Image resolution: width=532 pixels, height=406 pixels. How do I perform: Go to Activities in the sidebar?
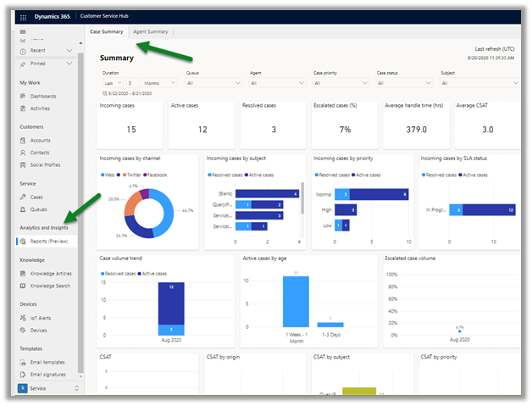tap(40, 108)
